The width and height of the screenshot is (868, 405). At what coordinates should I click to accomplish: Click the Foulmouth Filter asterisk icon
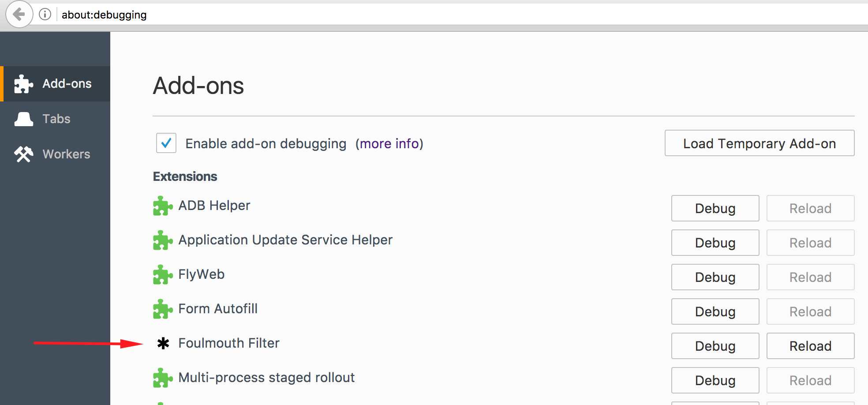[163, 343]
